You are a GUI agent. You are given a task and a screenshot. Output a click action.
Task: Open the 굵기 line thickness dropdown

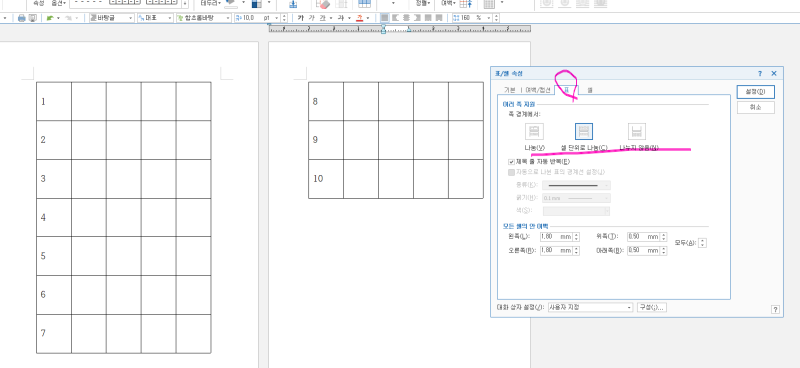click(577, 198)
